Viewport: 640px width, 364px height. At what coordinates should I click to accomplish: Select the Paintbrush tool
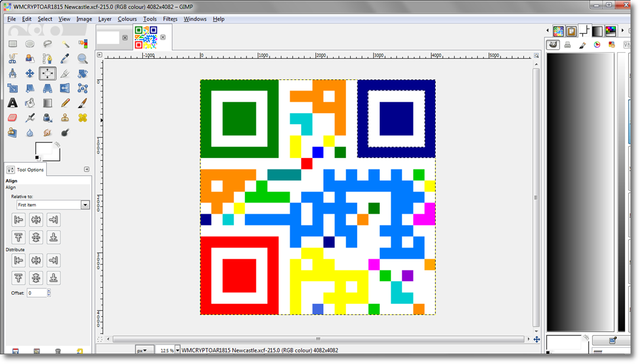click(82, 103)
